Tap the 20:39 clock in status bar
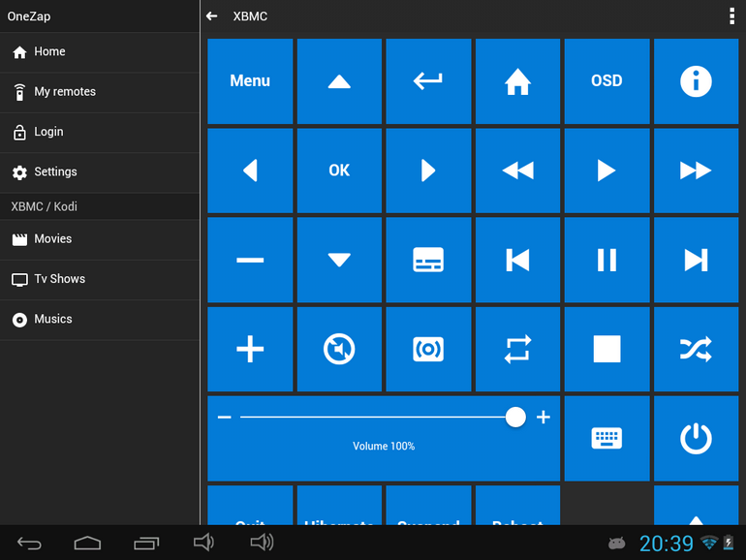746x560 pixels. [667, 544]
